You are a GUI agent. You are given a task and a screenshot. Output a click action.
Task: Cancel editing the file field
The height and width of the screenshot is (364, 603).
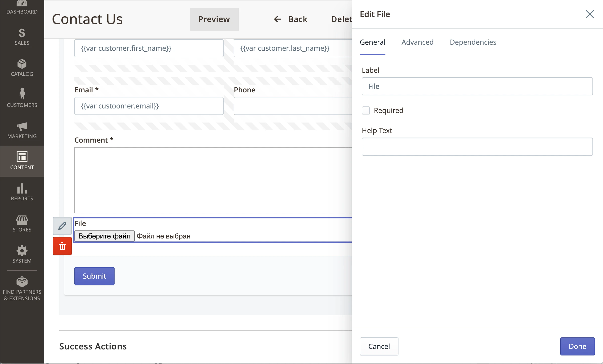[379, 346]
